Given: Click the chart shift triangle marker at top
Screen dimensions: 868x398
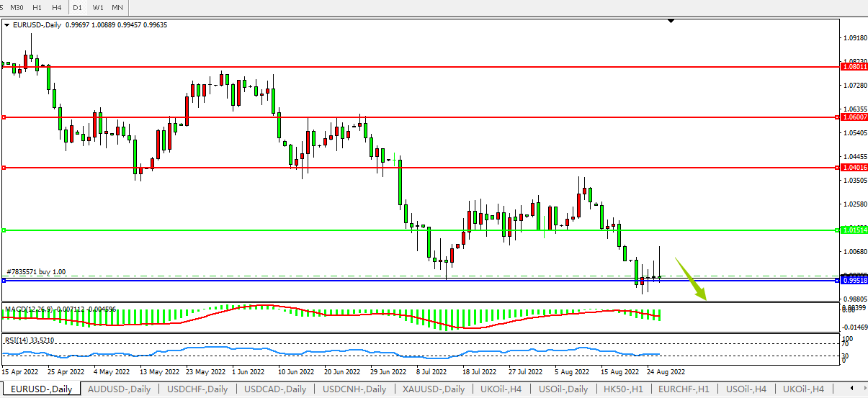Looking at the screenshot, I should pyautogui.click(x=671, y=22).
